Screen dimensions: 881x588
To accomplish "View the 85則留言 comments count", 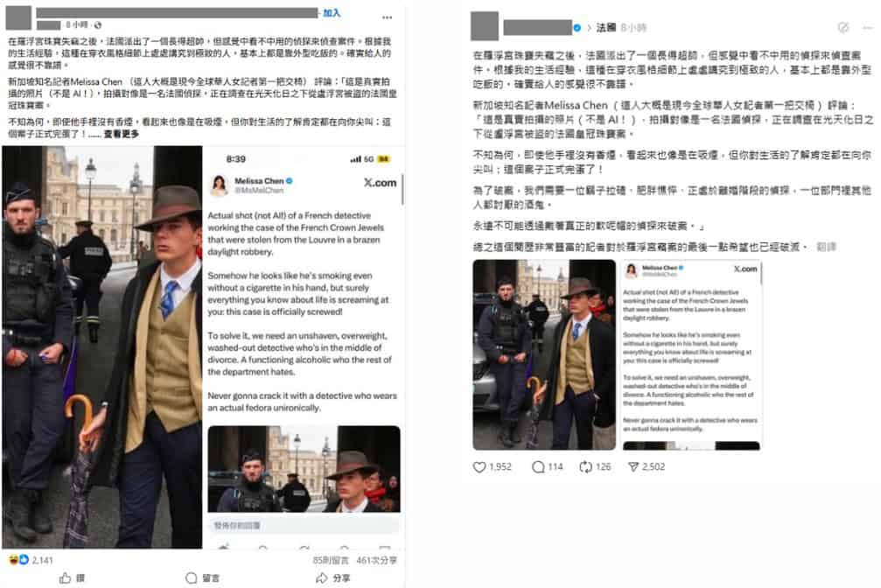I will (x=331, y=561).
